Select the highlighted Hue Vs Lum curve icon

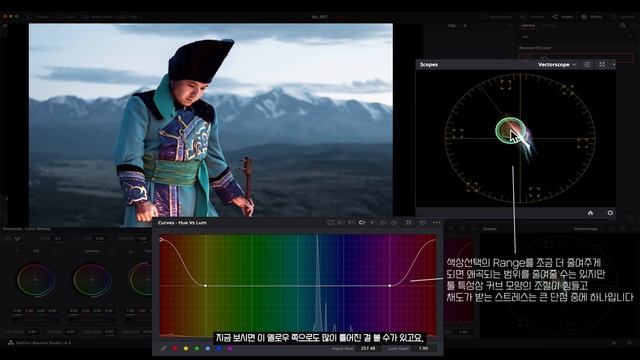tap(362, 222)
